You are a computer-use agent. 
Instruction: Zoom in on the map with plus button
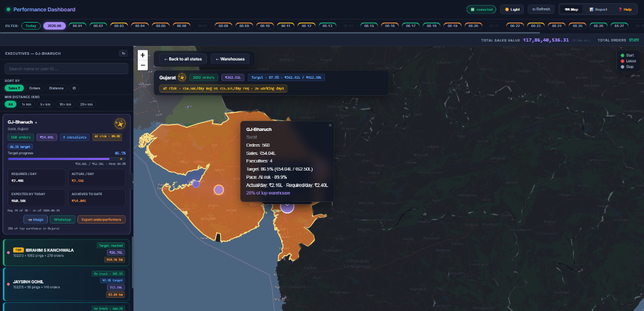143,55
